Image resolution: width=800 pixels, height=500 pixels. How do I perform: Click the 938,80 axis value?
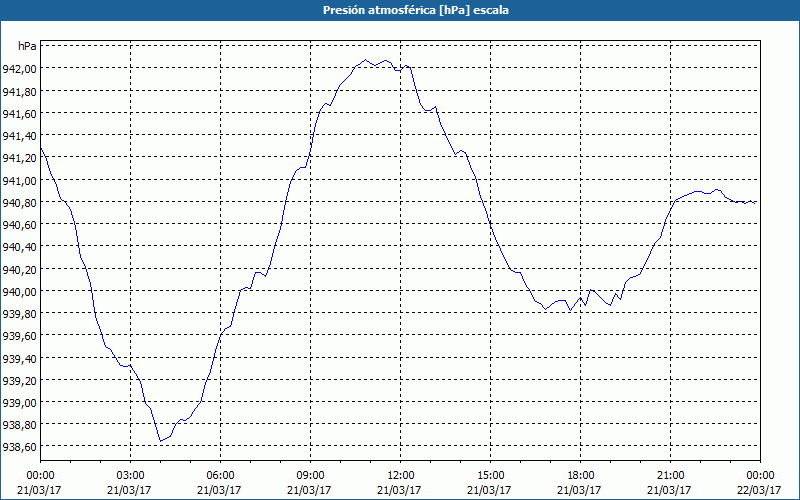click(19, 424)
